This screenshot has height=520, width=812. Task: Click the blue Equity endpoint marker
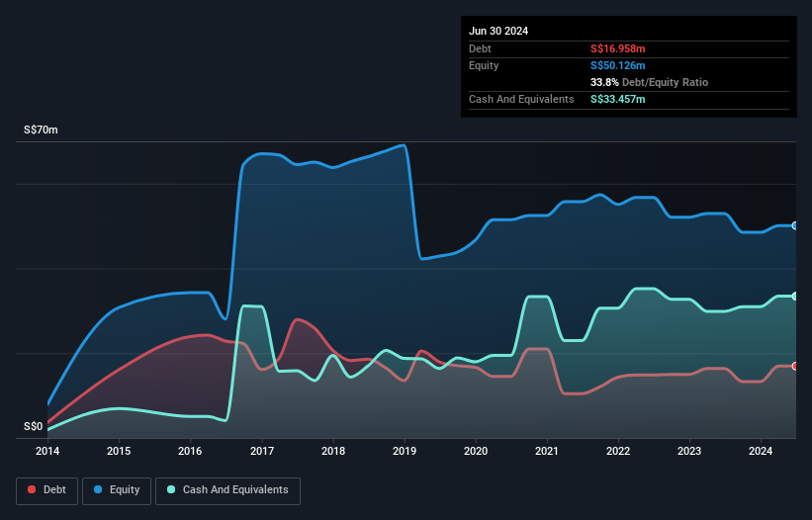click(795, 225)
